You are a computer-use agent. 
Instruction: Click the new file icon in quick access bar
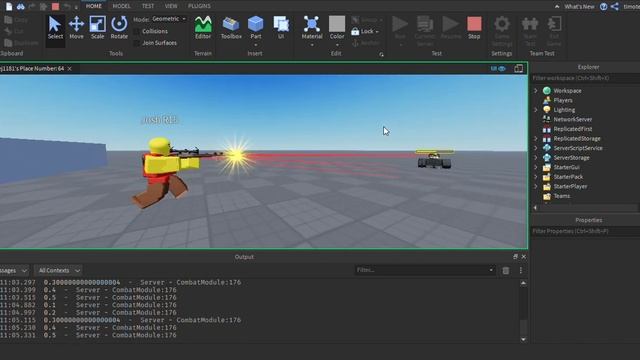(x=9, y=6)
